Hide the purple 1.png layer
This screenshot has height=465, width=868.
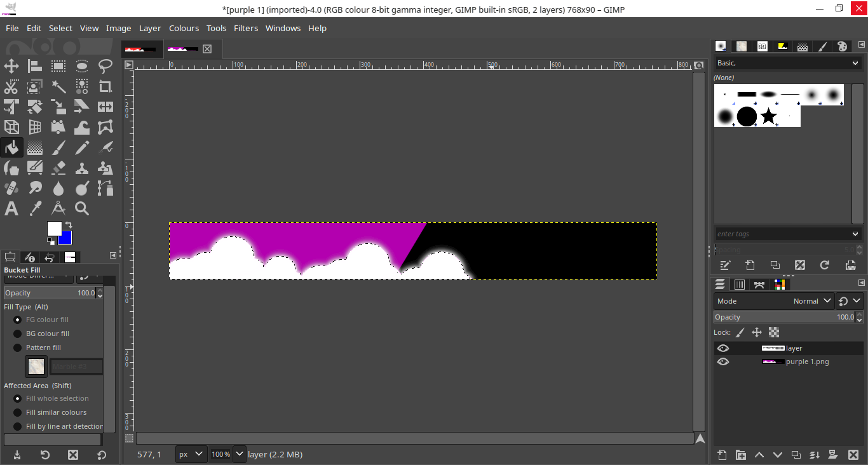(x=723, y=361)
